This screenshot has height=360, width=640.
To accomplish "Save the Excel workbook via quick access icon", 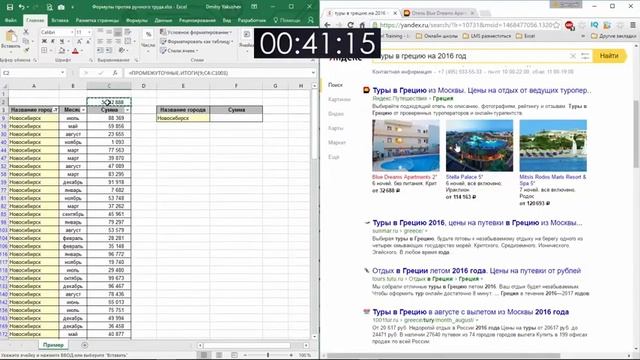I will point(10,7).
